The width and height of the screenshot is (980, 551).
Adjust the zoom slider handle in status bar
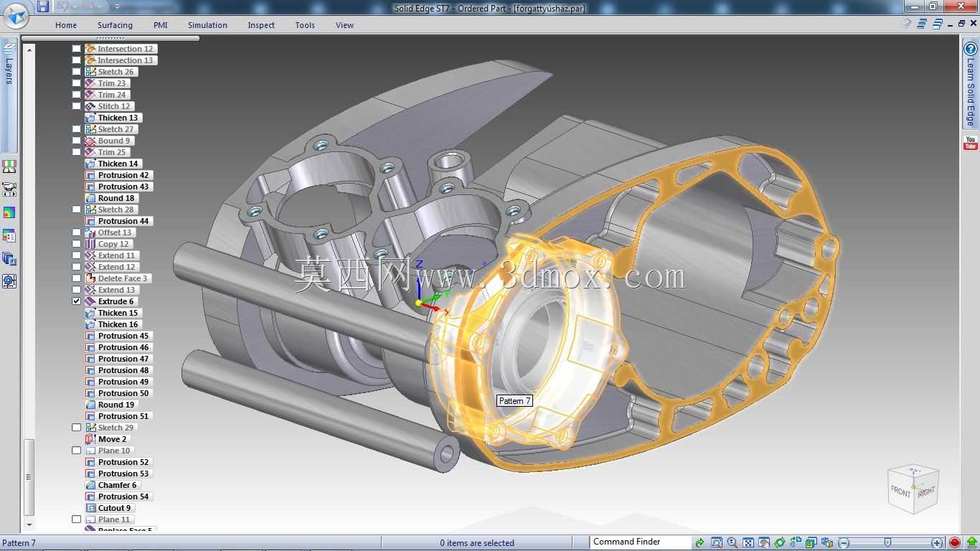(x=887, y=543)
